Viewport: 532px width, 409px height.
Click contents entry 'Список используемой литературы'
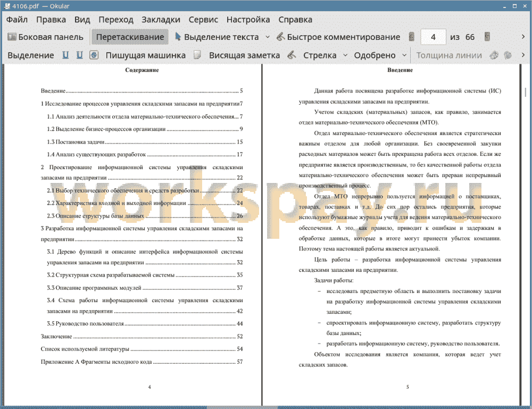[x=142, y=348]
